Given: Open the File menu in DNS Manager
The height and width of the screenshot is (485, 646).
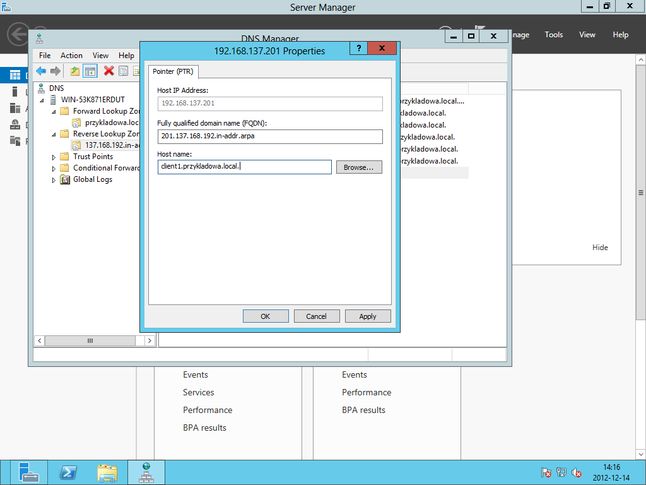Looking at the screenshot, I should coord(44,55).
